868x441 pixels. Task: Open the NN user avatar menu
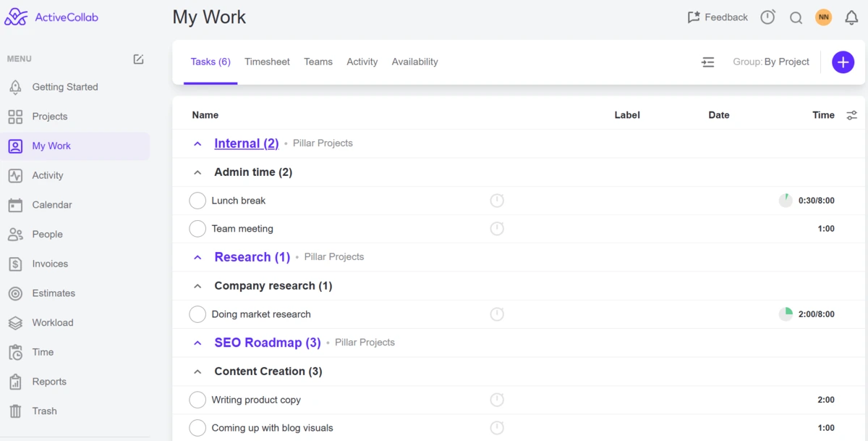pyautogui.click(x=823, y=17)
